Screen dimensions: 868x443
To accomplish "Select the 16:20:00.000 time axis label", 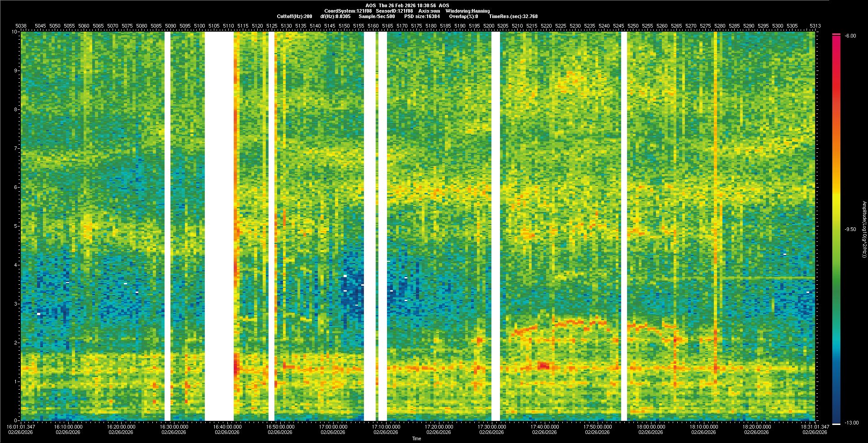I will click(x=121, y=426).
